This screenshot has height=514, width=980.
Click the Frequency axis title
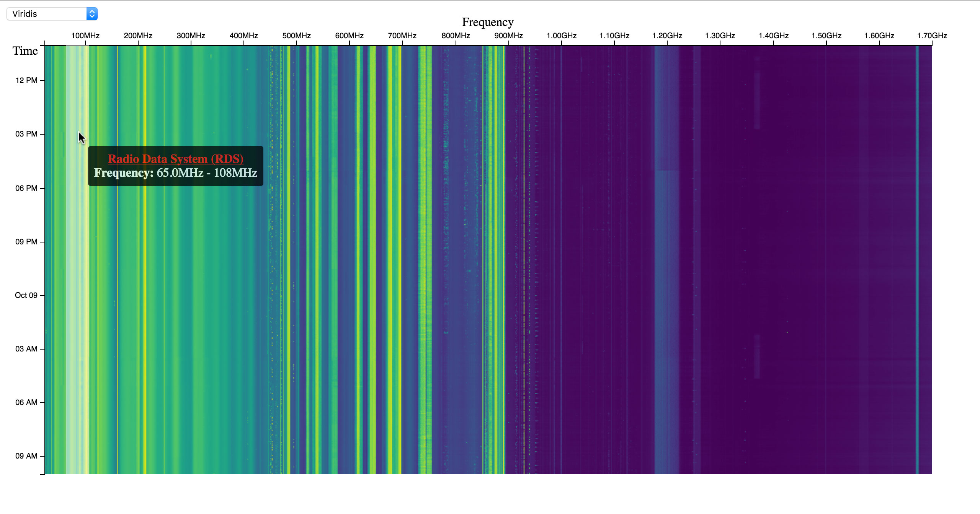point(487,22)
